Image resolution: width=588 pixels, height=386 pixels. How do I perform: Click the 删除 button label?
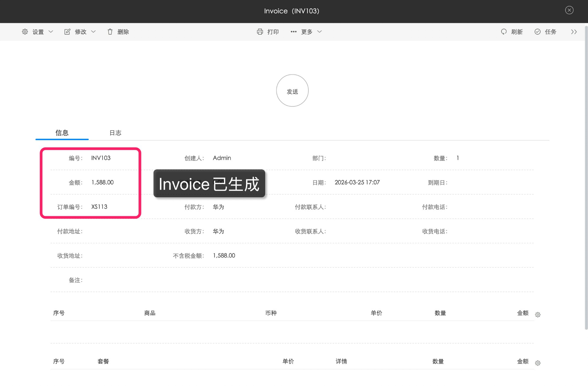(123, 32)
